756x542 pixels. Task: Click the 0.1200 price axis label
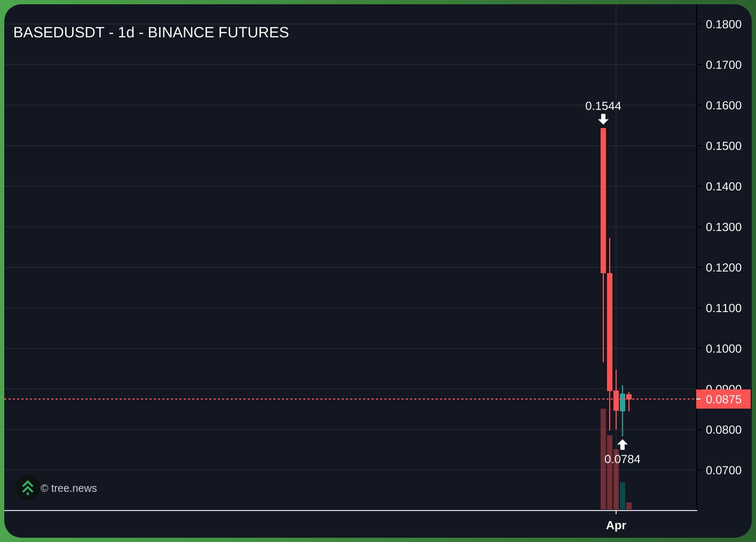coord(723,268)
